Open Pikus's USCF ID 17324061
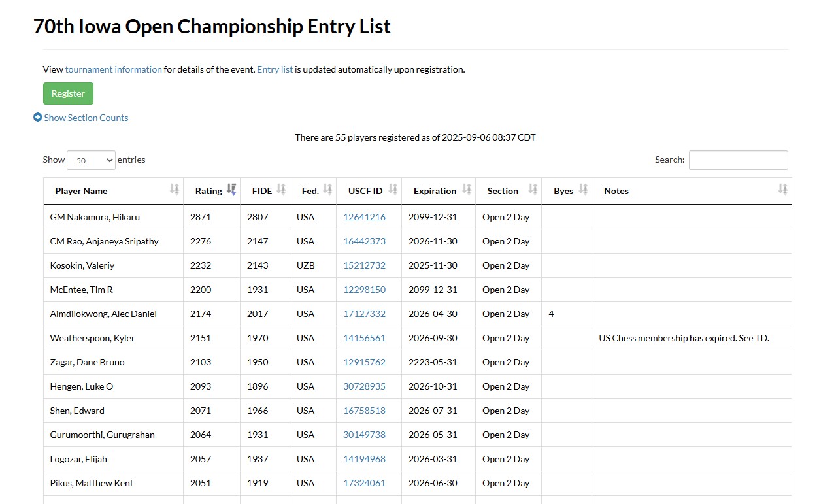The image size is (834, 504). (x=364, y=483)
